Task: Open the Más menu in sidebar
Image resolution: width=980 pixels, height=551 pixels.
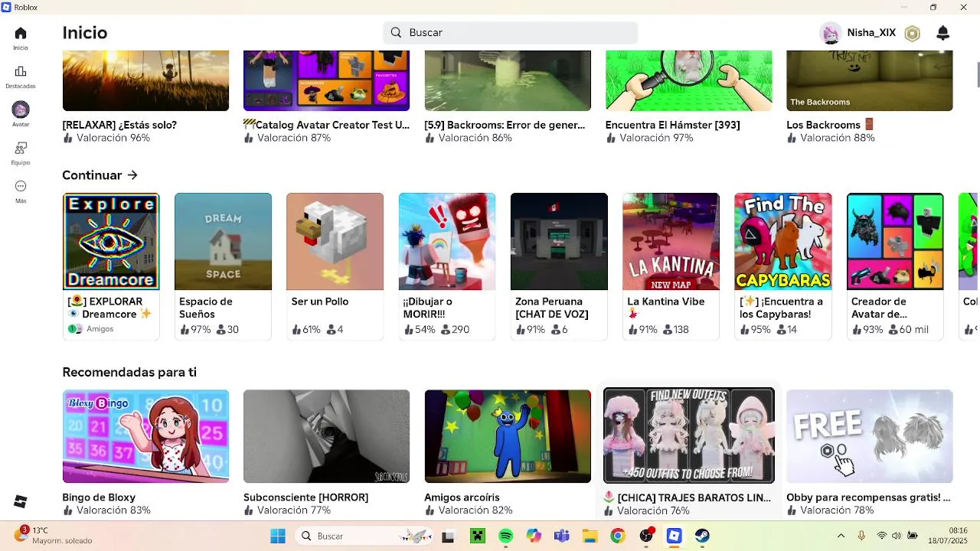Action: [21, 191]
